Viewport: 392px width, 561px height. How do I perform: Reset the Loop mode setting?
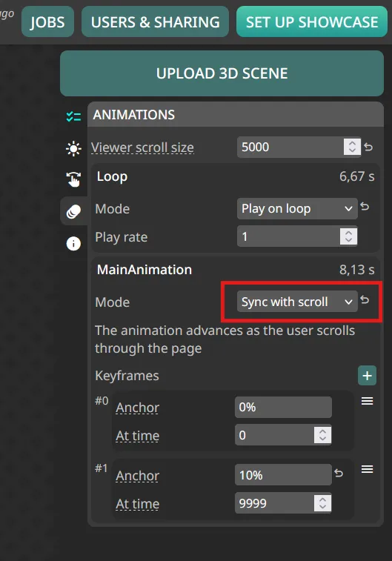[365, 207]
